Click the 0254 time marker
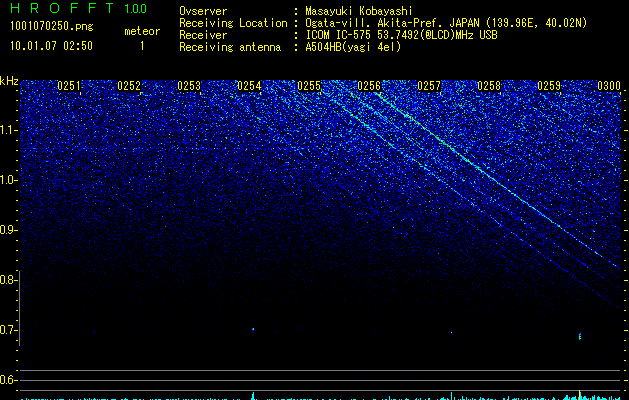 click(x=249, y=86)
